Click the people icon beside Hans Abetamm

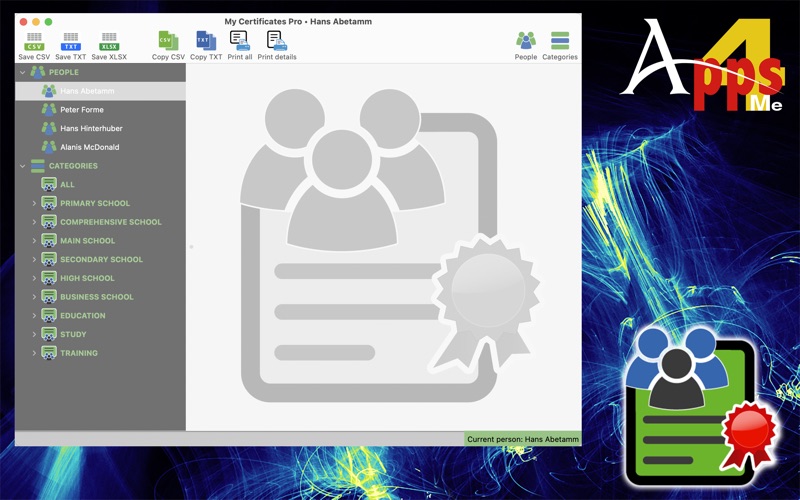pyautogui.click(x=49, y=91)
